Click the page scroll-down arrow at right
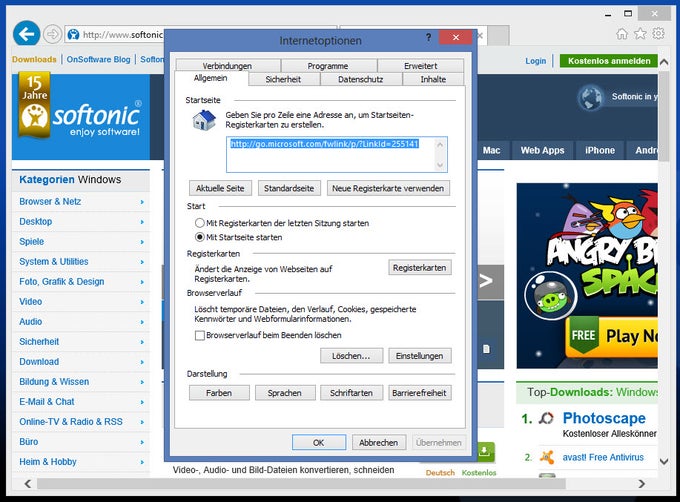Screen dimensions: 680x502 point(664,461)
